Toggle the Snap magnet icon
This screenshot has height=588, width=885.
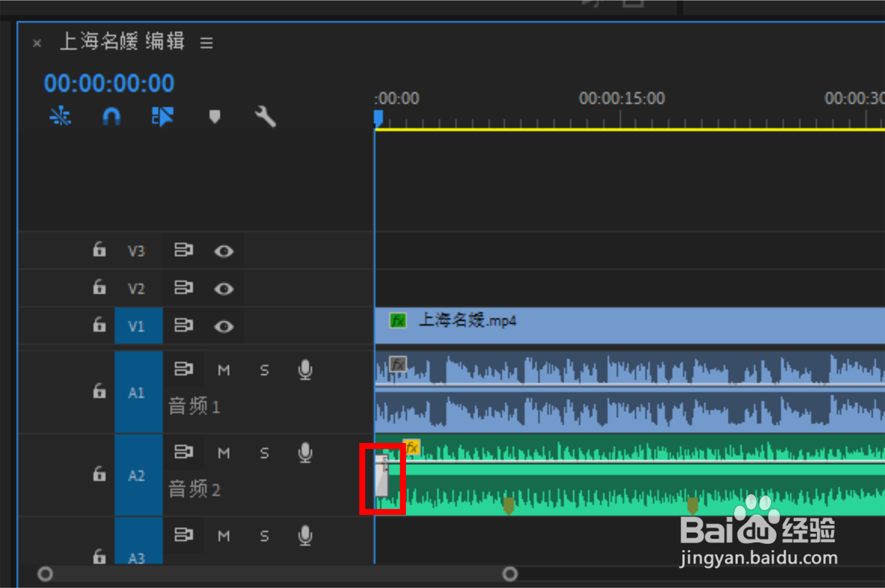(x=111, y=116)
